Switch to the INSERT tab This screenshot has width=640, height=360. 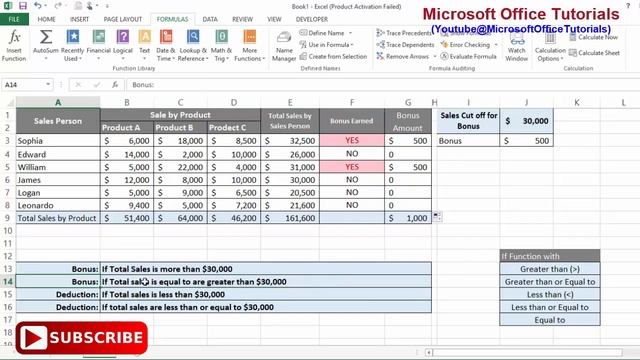79,19
